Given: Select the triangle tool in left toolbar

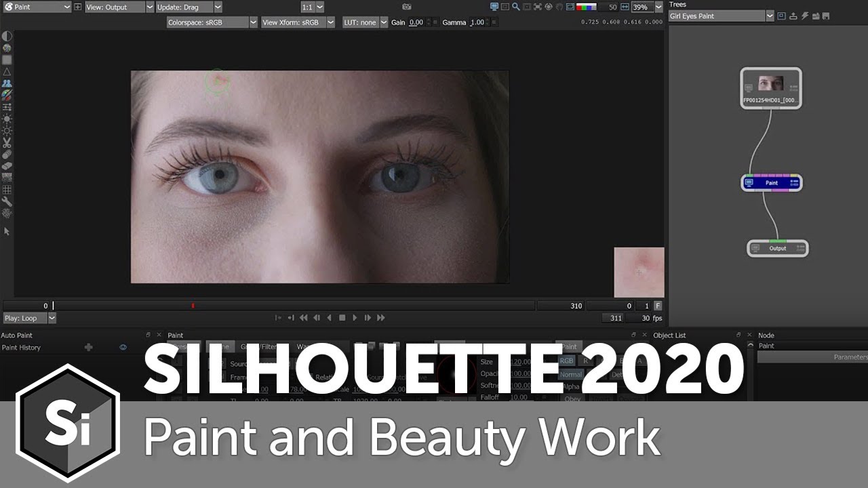Looking at the screenshot, I should click(x=7, y=71).
